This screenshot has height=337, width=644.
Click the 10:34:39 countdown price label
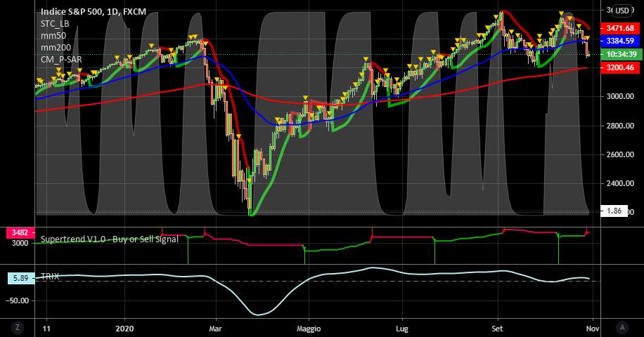(621, 54)
